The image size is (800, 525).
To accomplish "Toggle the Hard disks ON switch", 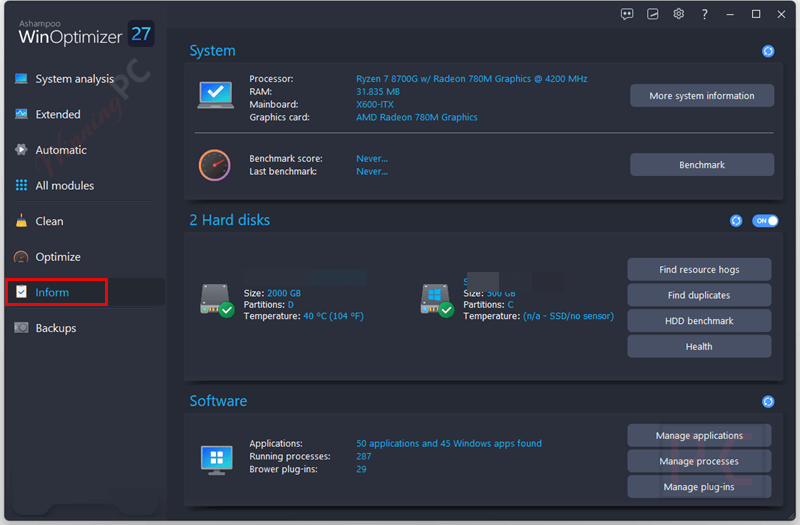I will pyautogui.click(x=765, y=220).
